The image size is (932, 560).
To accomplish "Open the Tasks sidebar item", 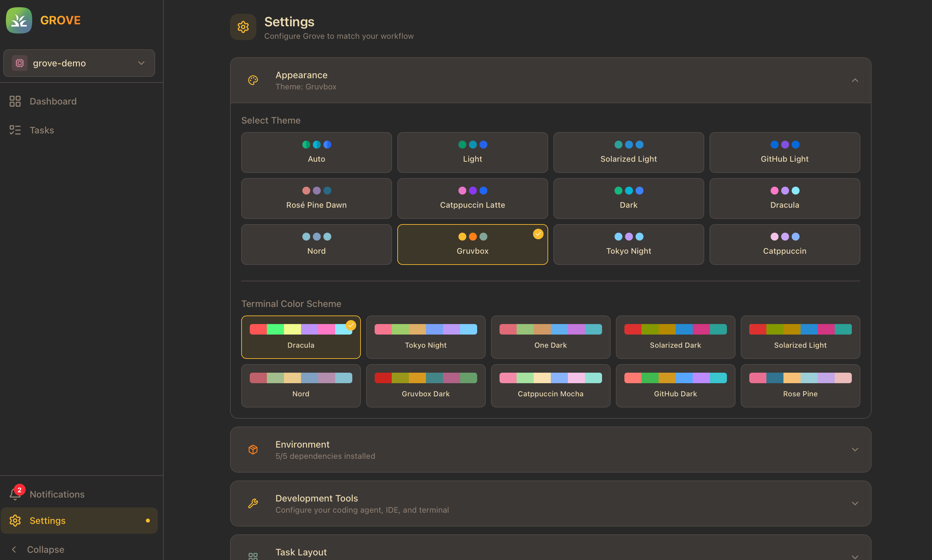I will [x=41, y=130].
